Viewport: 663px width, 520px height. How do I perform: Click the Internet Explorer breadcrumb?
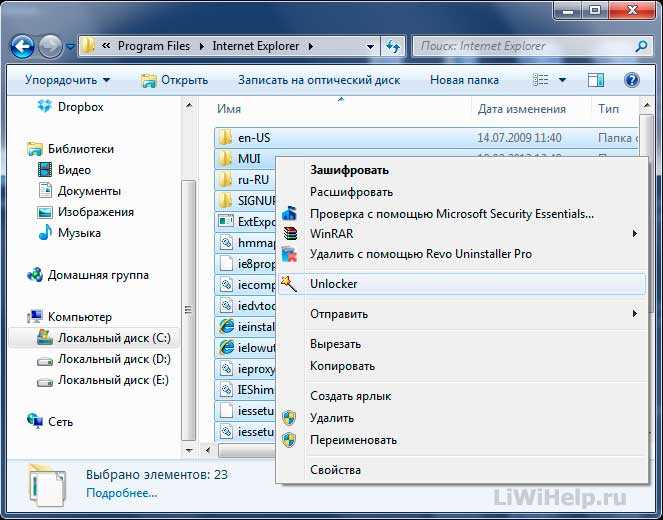click(x=256, y=46)
